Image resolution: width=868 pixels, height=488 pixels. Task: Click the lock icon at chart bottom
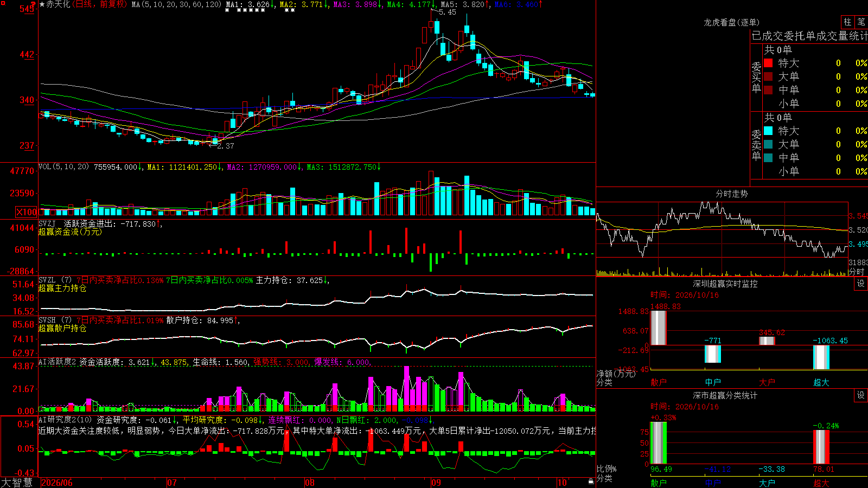tap(591, 481)
